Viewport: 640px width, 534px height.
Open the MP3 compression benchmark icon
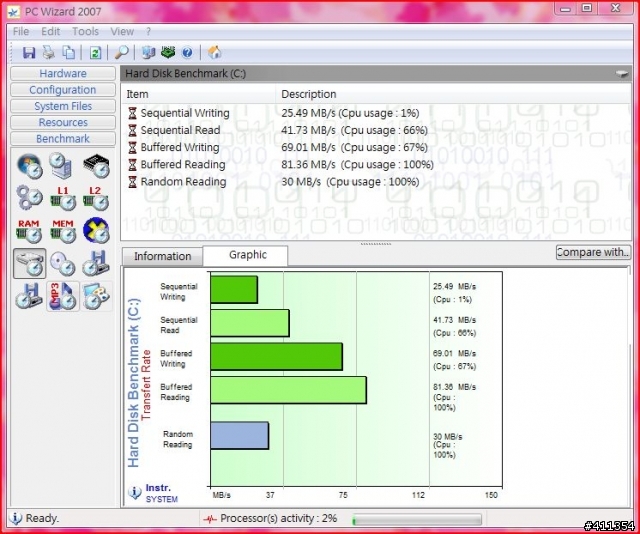tap(62, 296)
